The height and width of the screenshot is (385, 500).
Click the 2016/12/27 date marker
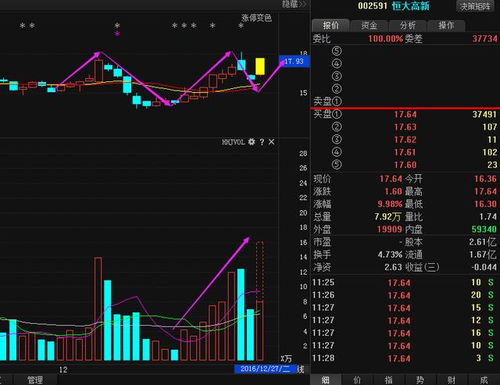tap(265, 369)
